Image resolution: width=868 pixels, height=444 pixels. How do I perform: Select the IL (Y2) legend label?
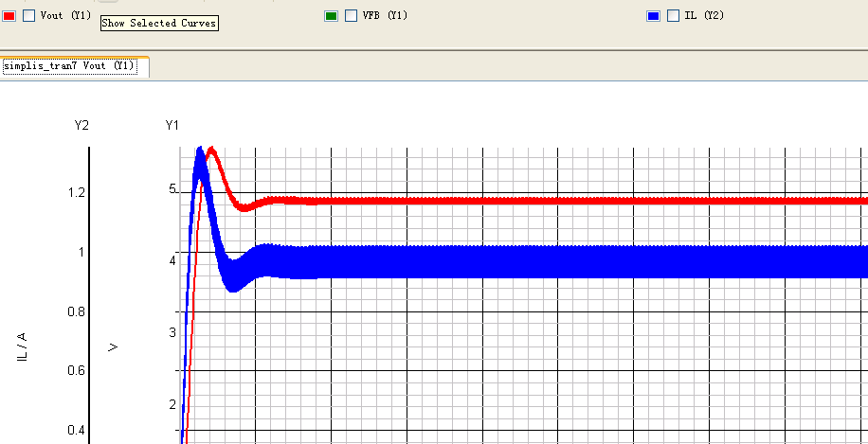(x=704, y=15)
